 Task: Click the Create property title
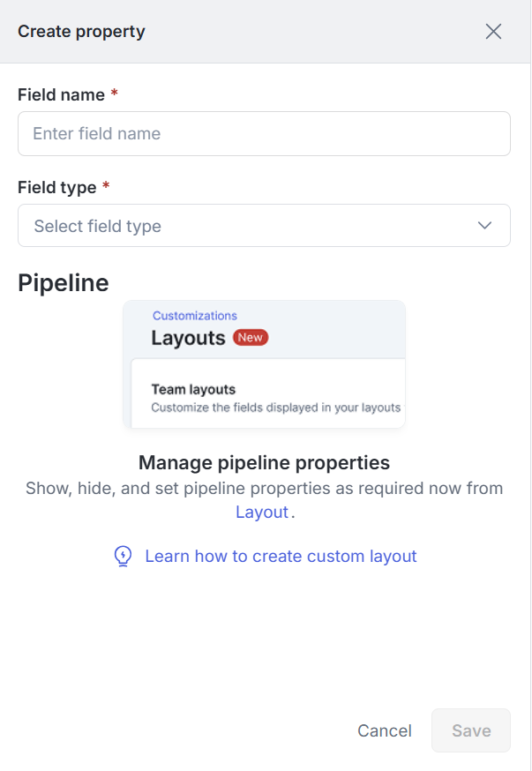point(81,32)
